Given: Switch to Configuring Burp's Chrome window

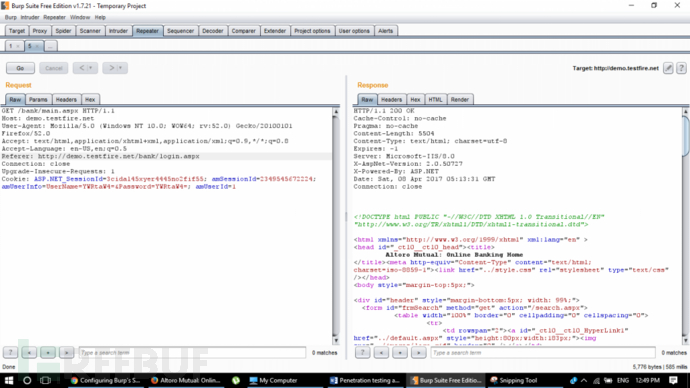Looking at the screenshot, I should click(x=106, y=381).
